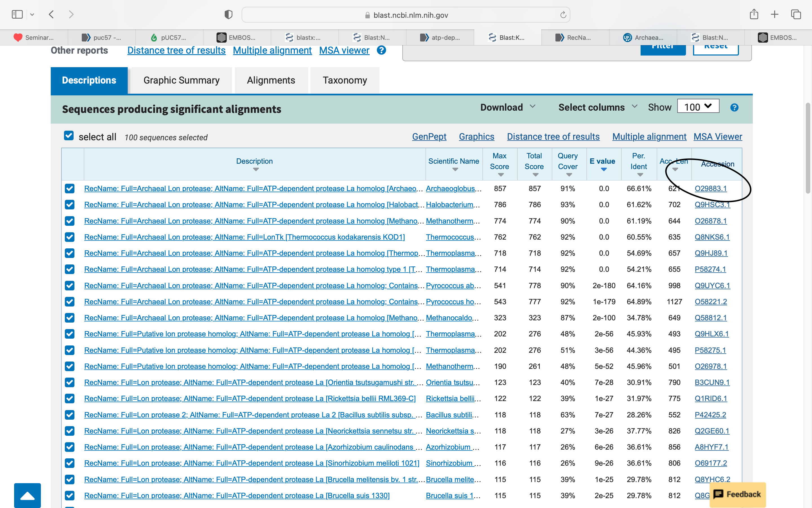Open the Graphics link

click(x=476, y=137)
